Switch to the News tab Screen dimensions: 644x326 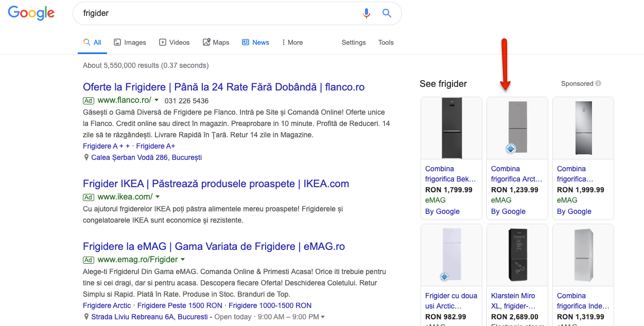(x=255, y=42)
